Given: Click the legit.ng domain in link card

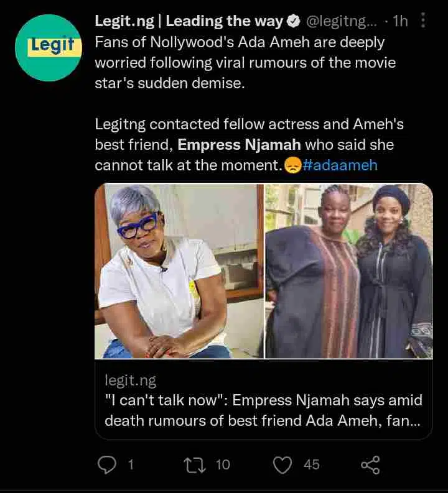Looking at the screenshot, I should coord(130,380).
